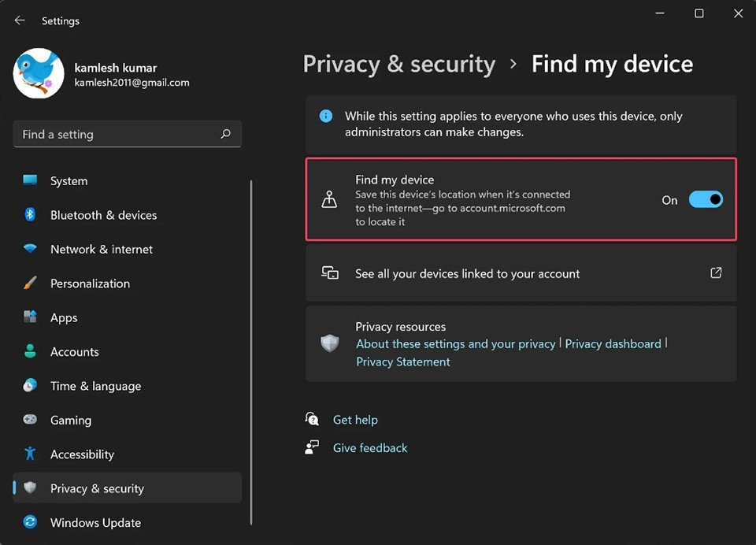Turn off the Find my device toggle
Image resolution: width=756 pixels, height=545 pixels.
[x=705, y=199]
